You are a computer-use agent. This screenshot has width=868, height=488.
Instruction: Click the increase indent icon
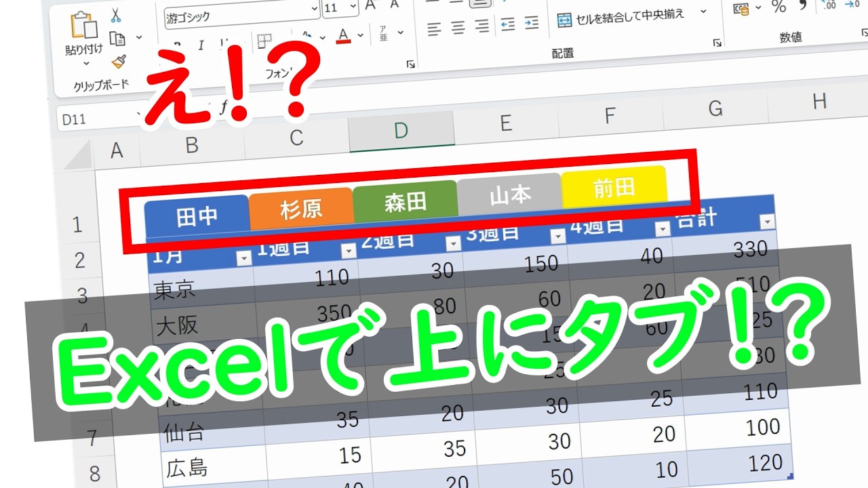[x=532, y=24]
